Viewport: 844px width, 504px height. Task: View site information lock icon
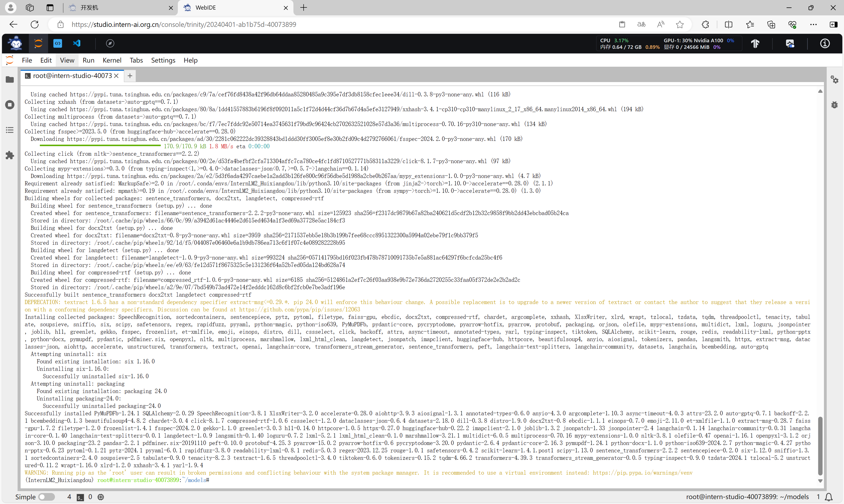pos(60,24)
